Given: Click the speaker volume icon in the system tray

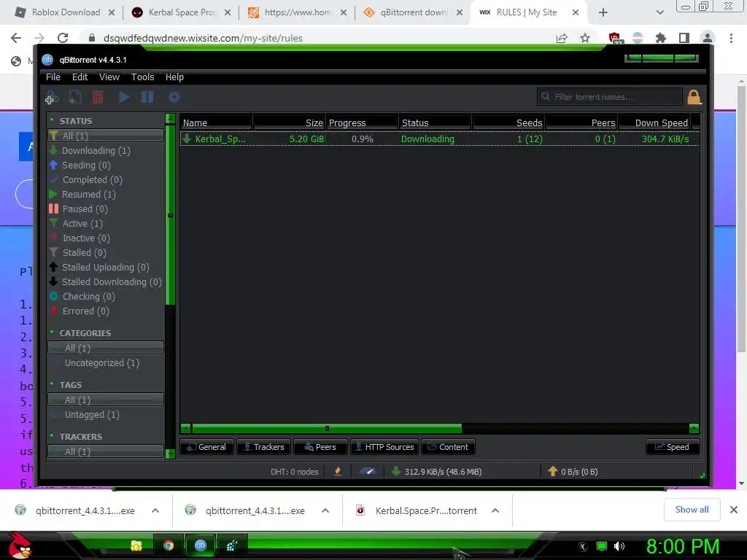Looking at the screenshot, I should point(619,546).
